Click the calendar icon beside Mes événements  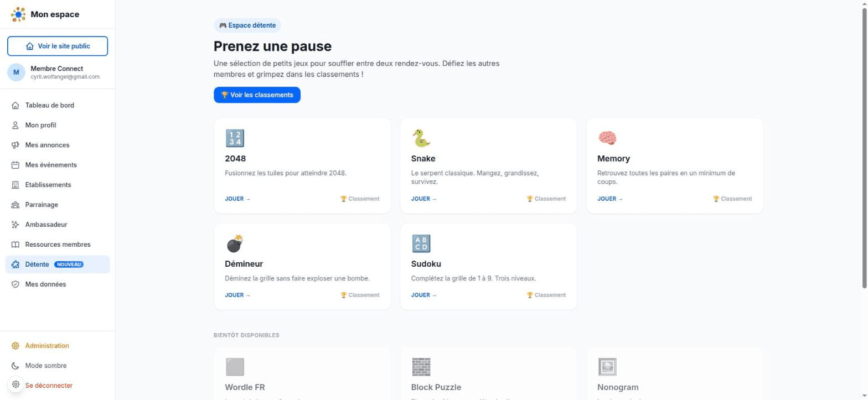click(x=15, y=165)
